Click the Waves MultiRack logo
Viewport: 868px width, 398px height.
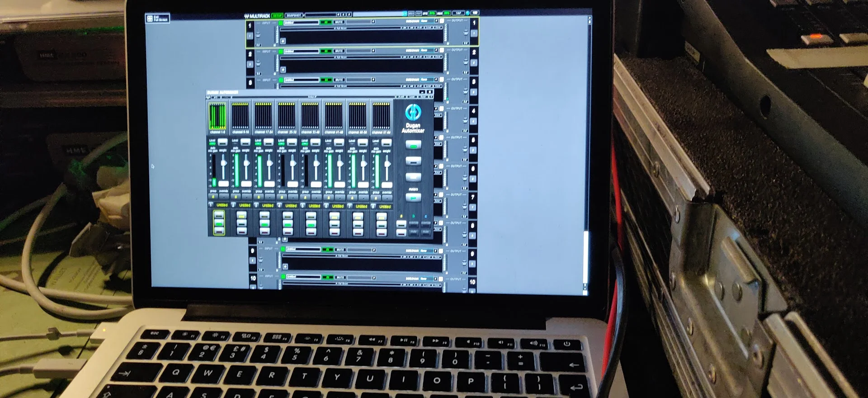click(257, 16)
